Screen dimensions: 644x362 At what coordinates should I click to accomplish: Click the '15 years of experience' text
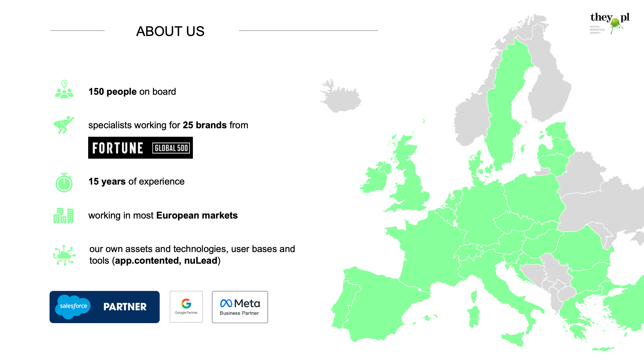tap(136, 181)
